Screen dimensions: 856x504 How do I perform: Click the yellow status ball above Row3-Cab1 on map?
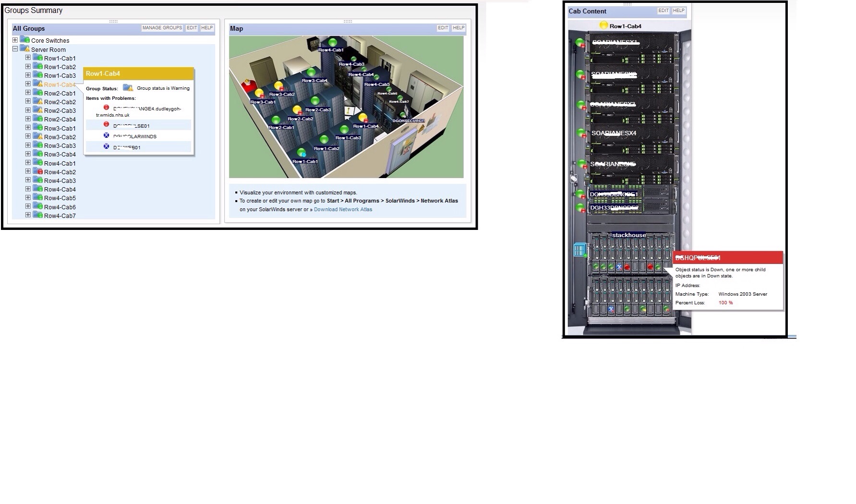259,93
